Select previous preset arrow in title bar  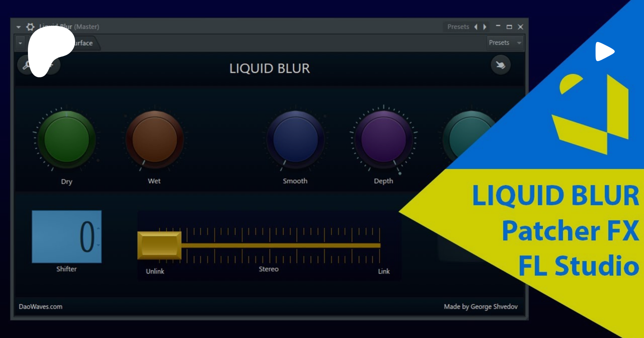[476, 27]
